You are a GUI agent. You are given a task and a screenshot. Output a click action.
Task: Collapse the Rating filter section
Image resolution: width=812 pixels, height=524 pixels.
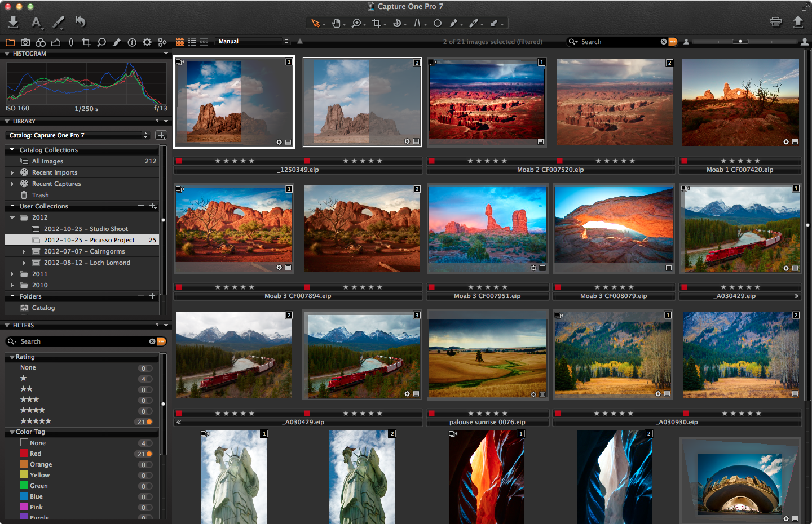[x=12, y=357]
